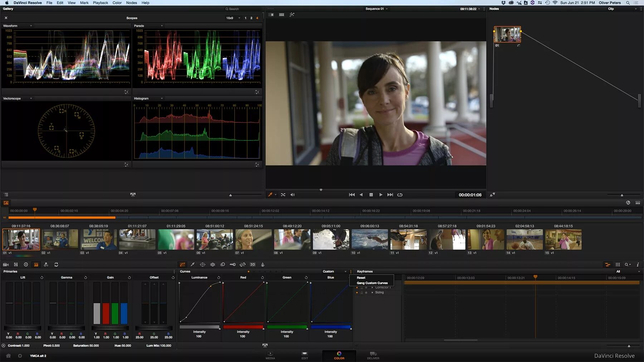The height and width of the screenshot is (362, 644).
Task: Switch to the Deliver page
Action: pyautogui.click(x=373, y=356)
